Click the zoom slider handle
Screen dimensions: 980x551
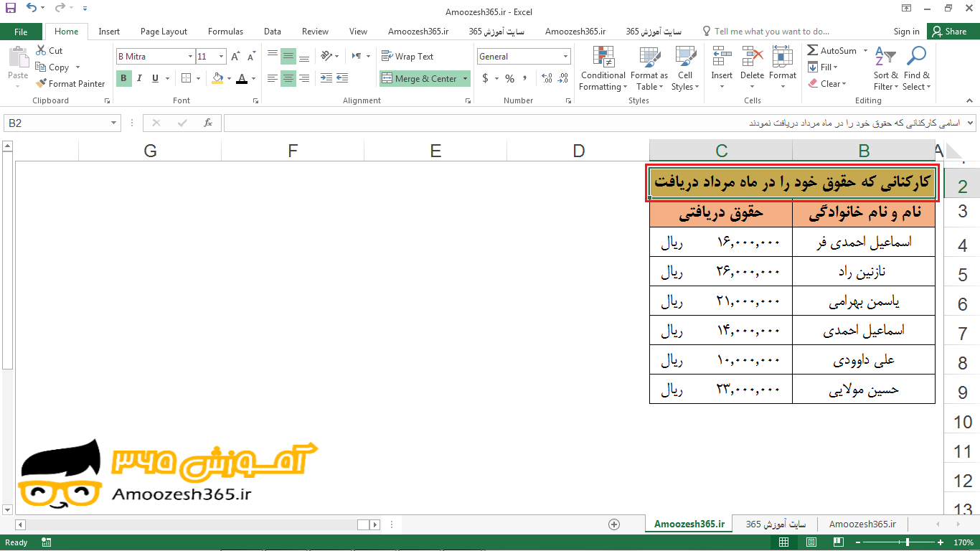(x=908, y=542)
